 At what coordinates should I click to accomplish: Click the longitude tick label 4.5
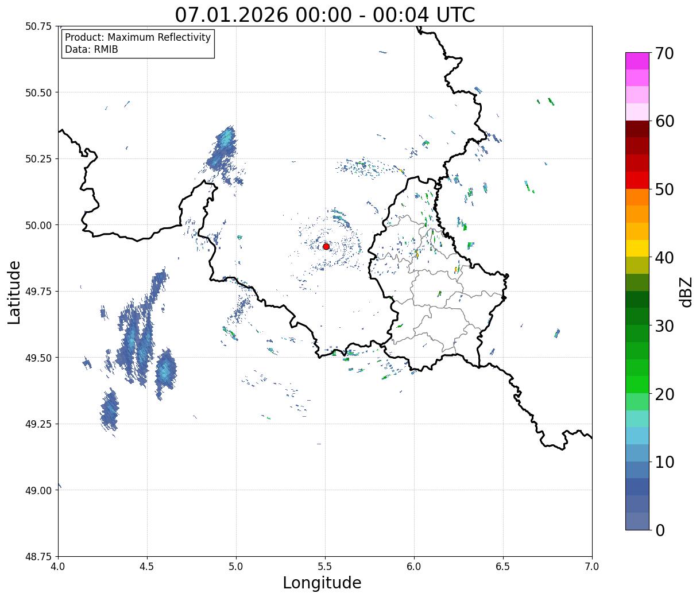[147, 567]
